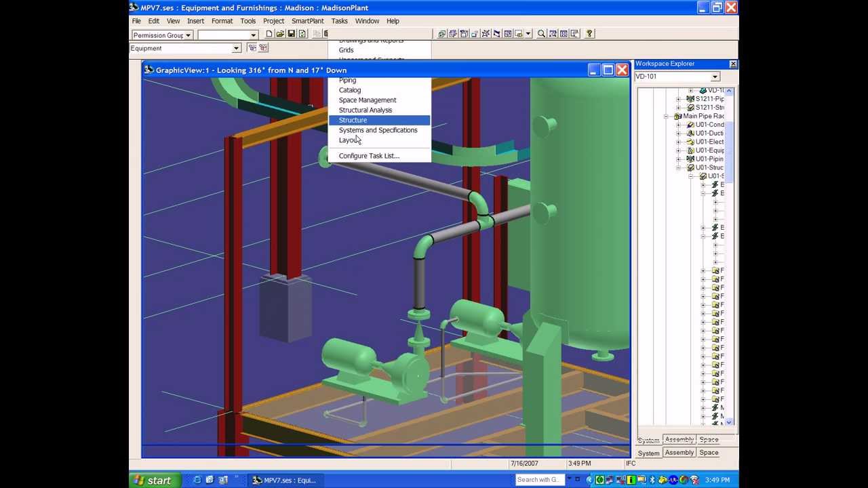Switch to the Space tab
Screen dimensions: 868x488
(x=709, y=453)
